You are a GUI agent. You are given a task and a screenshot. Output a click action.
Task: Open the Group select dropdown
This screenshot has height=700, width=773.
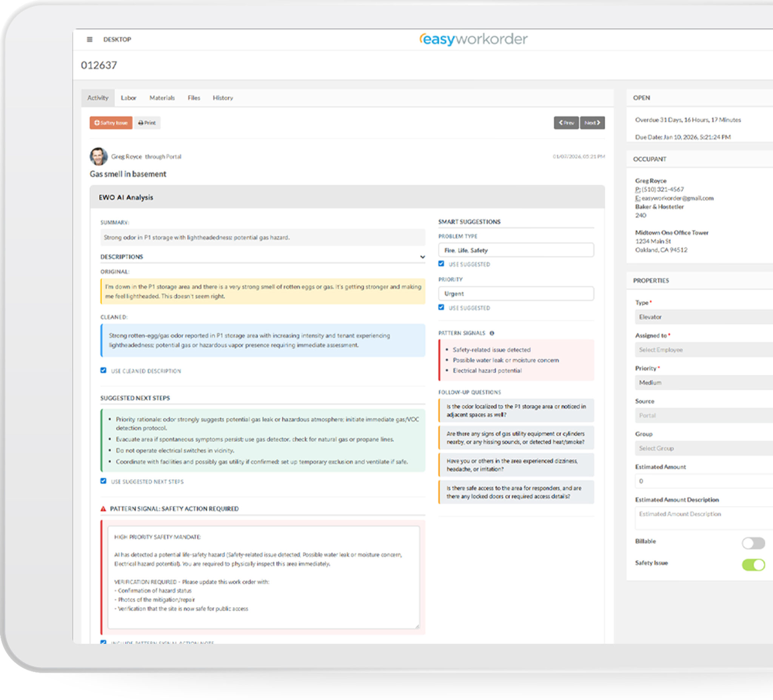[x=704, y=449]
